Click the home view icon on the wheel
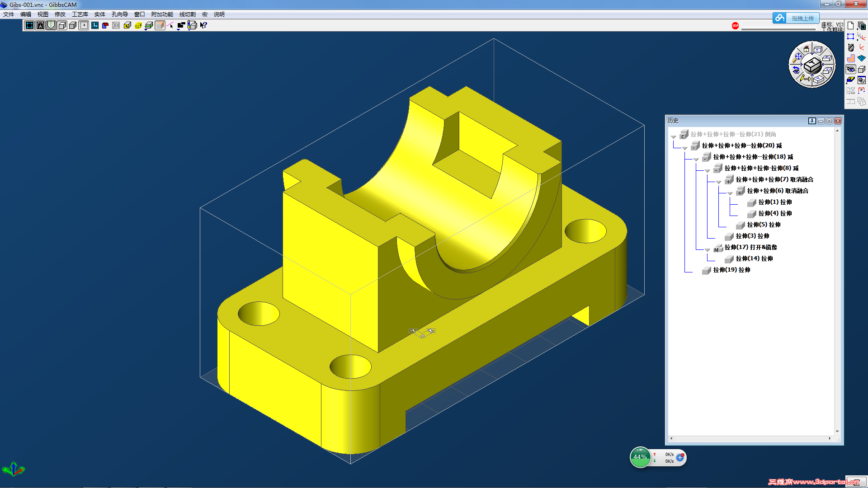 (x=806, y=49)
